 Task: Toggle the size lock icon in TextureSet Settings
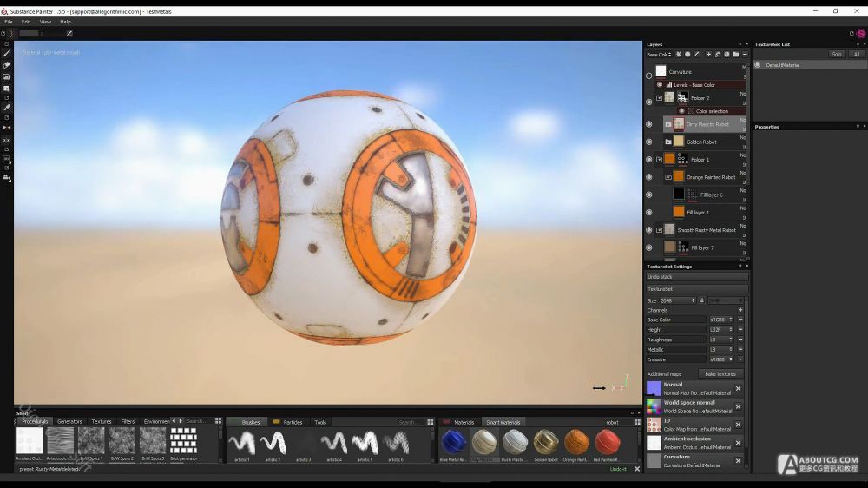tap(701, 300)
